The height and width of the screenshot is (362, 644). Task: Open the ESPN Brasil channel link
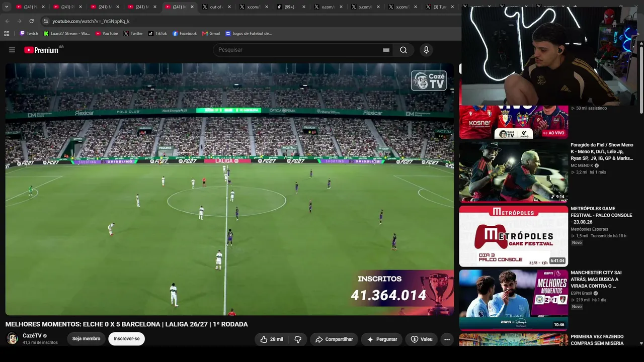[581, 293]
